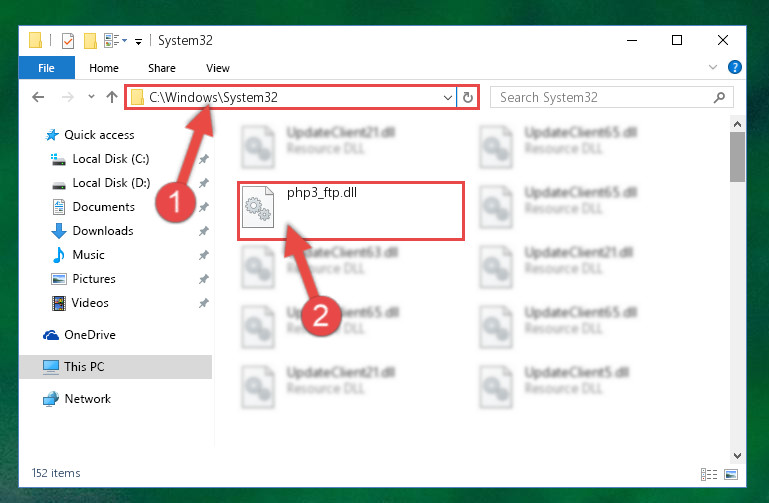Open Local Disk (C:) in sidebar
Image resolution: width=769 pixels, height=503 pixels.
tap(110, 158)
